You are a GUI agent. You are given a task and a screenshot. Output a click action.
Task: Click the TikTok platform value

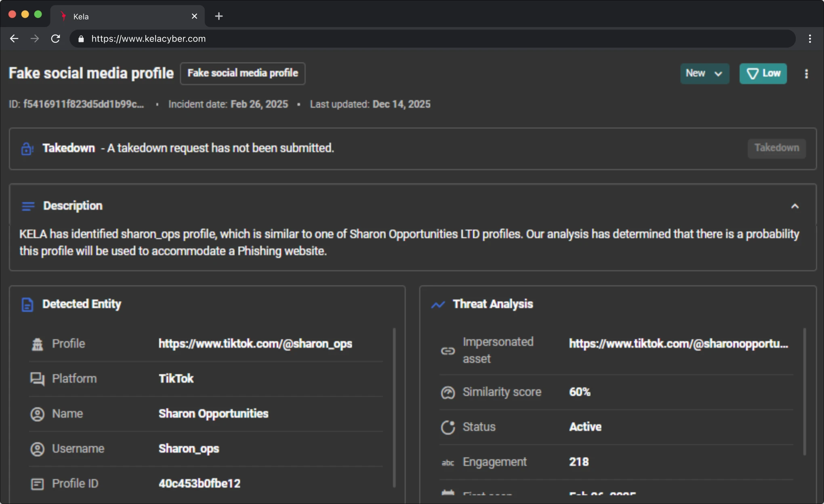pyautogui.click(x=176, y=378)
